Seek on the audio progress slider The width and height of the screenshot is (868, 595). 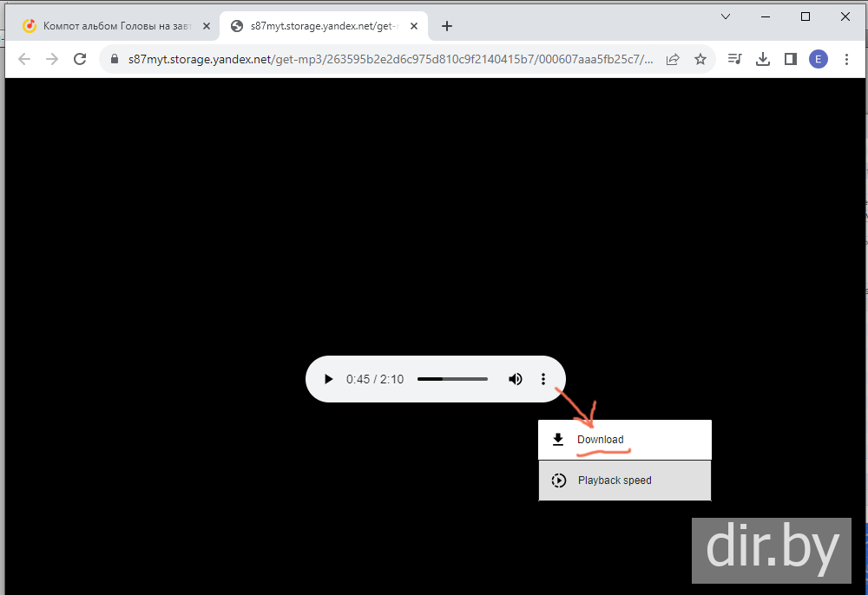452,379
